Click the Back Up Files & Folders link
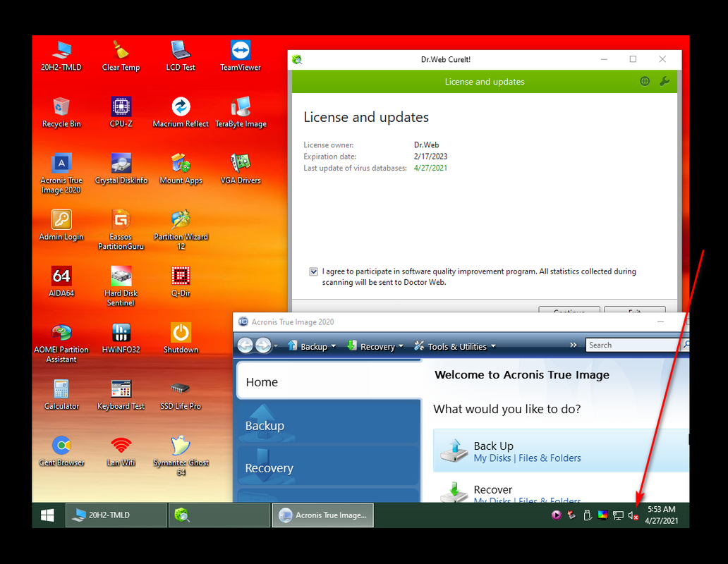Image resolution: width=728 pixels, height=564 pixels. click(550, 458)
